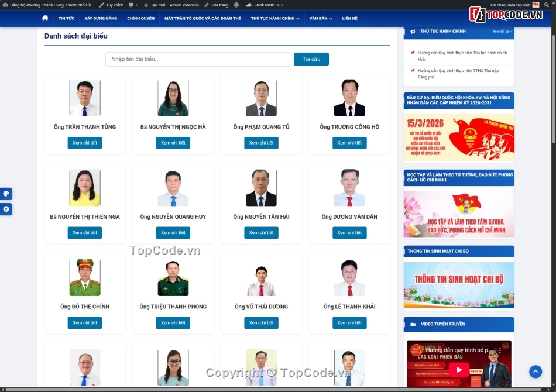
Task: Click the delegate name search input field
Action: 197,59
